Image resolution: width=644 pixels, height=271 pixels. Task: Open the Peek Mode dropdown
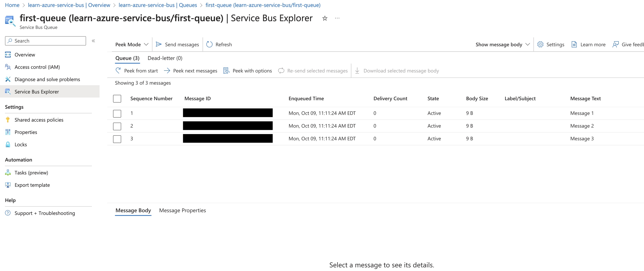click(x=131, y=44)
